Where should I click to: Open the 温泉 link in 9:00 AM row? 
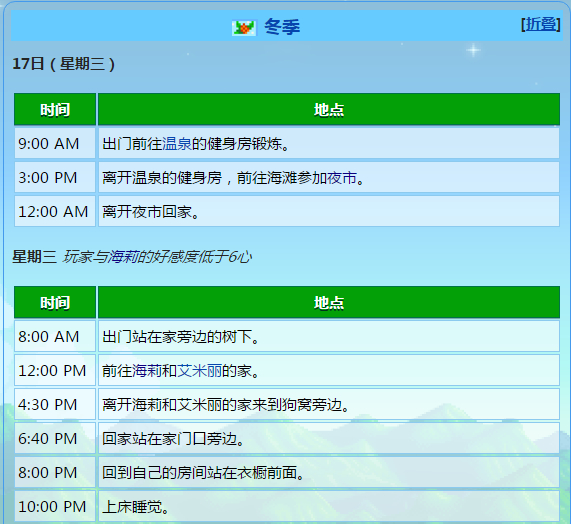(x=177, y=143)
